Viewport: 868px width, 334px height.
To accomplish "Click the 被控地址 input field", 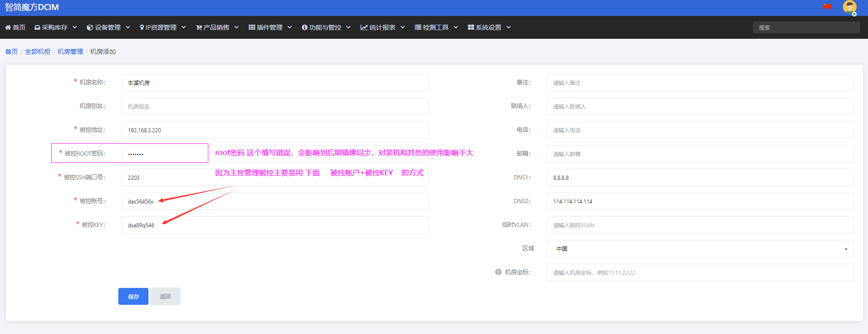I will click(275, 130).
